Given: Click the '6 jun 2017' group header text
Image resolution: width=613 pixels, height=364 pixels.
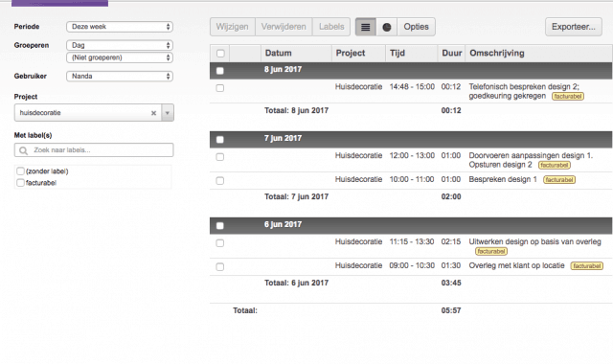Looking at the screenshot, I should [283, 224].
